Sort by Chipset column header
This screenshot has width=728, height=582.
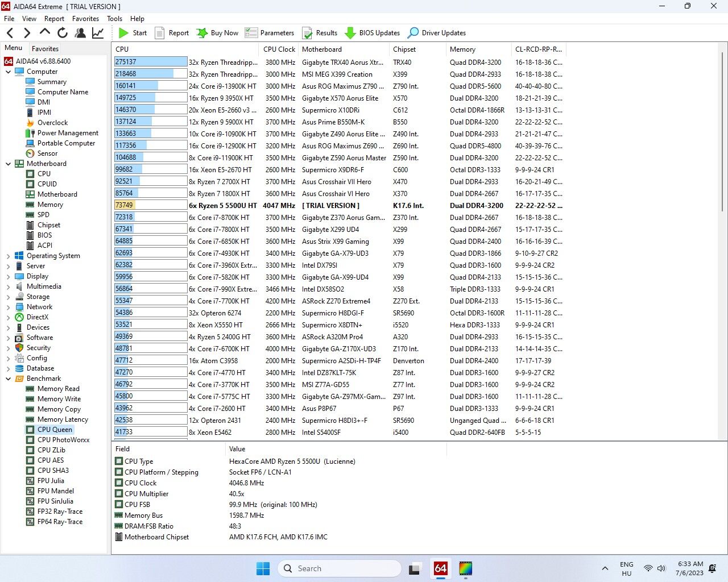click(418, 49)
